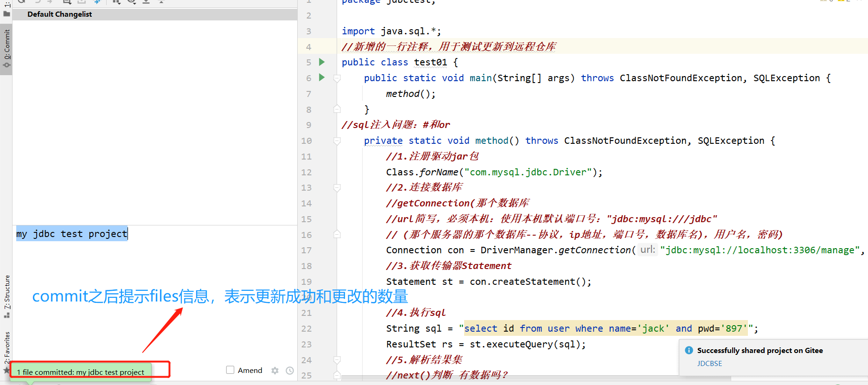Click Expand All icon in changes toolbar

click(146, 1)
